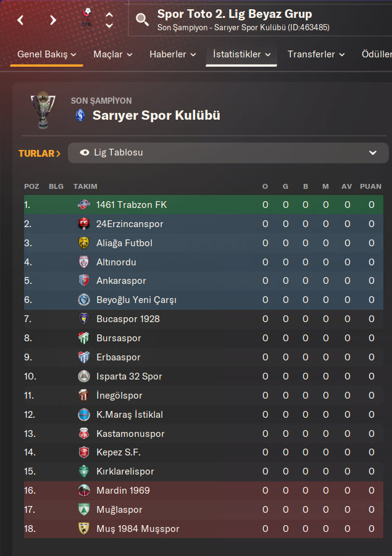Click the back navigation arrow
Image resolution: width=392 pixels, height=556 pixels.
(x=21, y=20)
